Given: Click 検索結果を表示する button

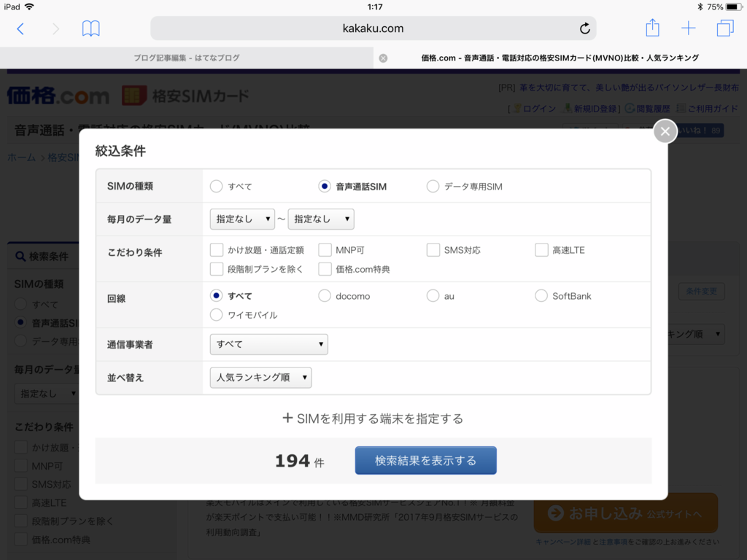Looking at the screenshot, I should point(425,461).
